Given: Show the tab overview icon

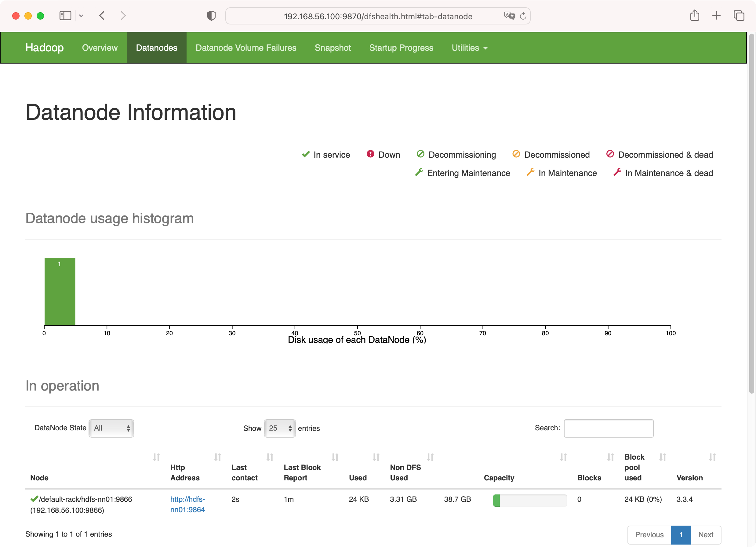Looking at the screenshot, I should [x=739, y=16].
